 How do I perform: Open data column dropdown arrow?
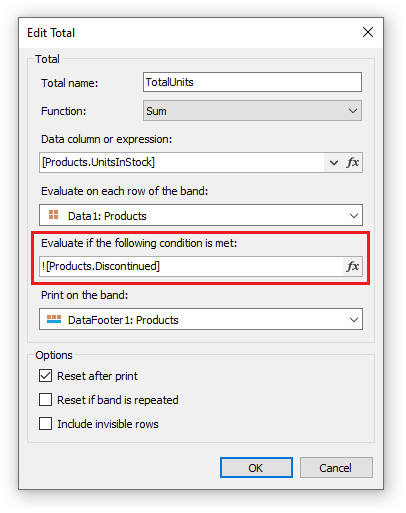click(334, 163)
